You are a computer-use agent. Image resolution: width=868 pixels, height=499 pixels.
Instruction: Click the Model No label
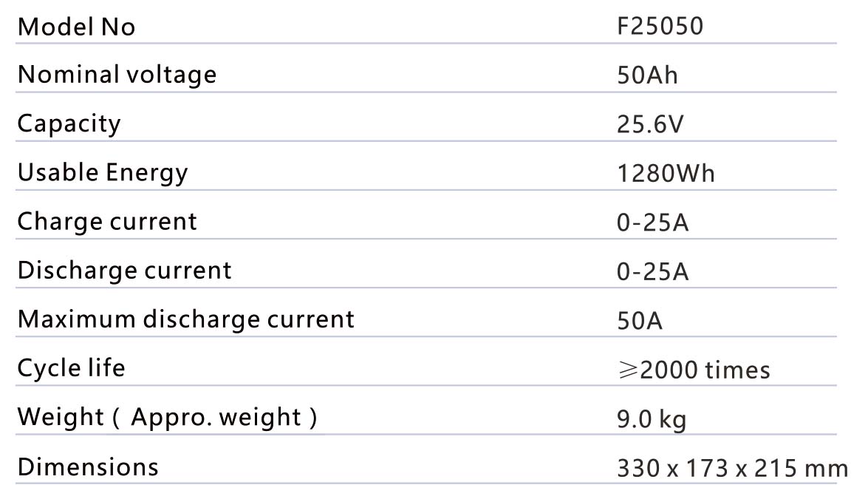click(76, 27)
